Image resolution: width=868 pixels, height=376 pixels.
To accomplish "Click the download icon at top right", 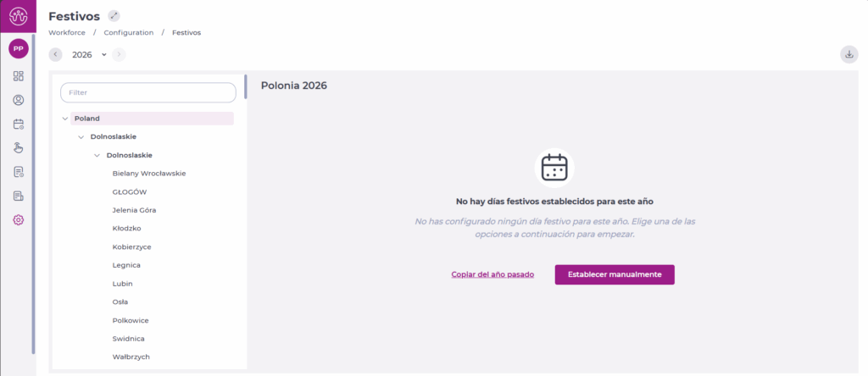I will (849, 54).
